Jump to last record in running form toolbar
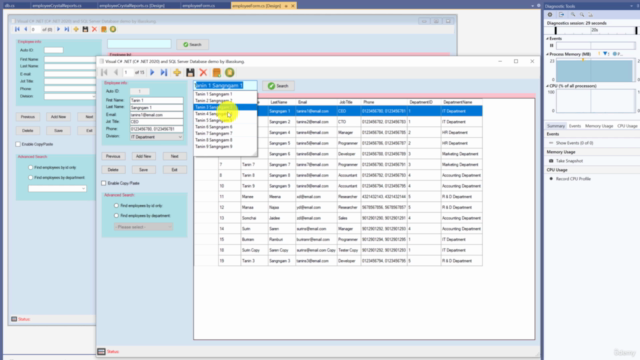 (x=164, y=73)
